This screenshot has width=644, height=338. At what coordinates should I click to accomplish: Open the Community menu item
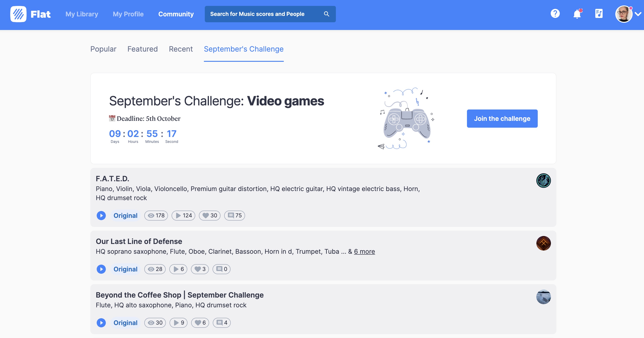(x=176, y=14)
